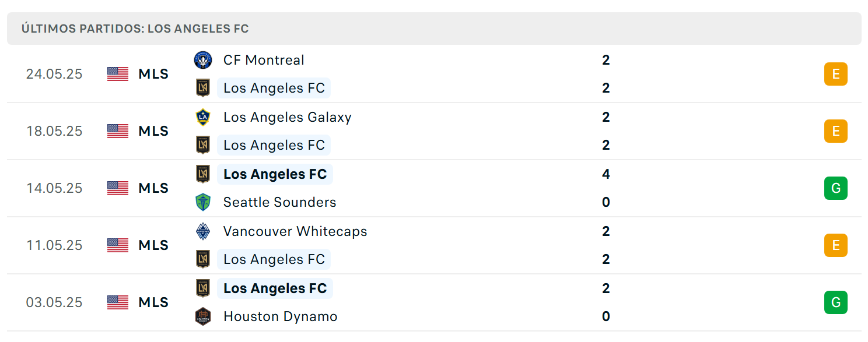Click bold Los Angeles FC in 03.05.25 match
The height and width of the screenshot is (342, 868).
pos(275,288)
